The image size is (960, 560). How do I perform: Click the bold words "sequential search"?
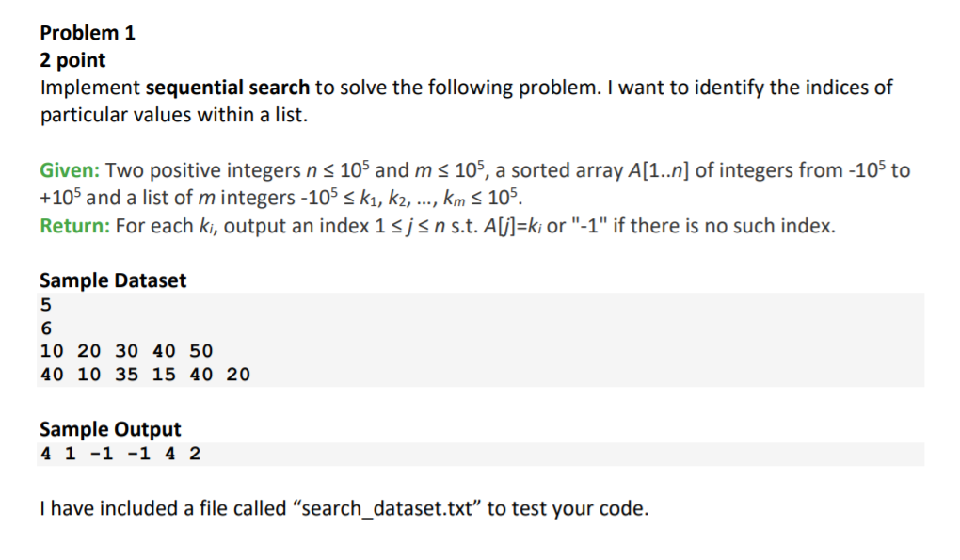click(x=227, y=88)
